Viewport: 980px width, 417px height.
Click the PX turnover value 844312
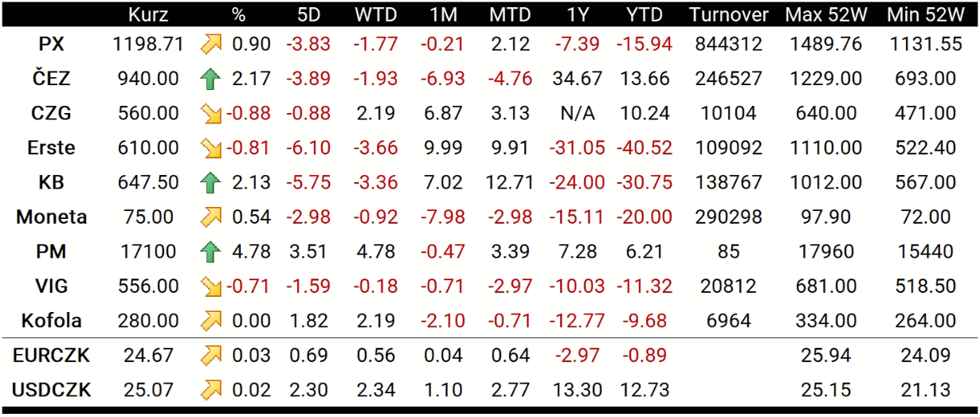728,45
